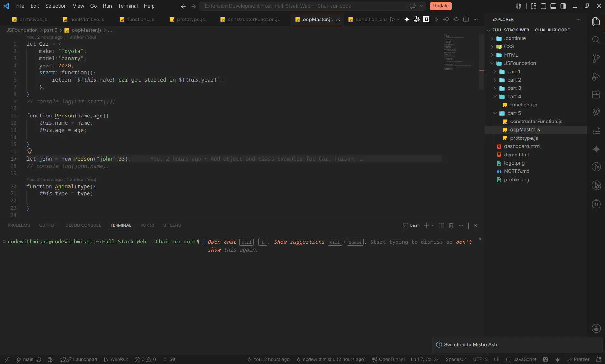The height and width of the screenshot is (364, 605).
Task: Click the remote window icon in status bar
Action: [7, 359]
